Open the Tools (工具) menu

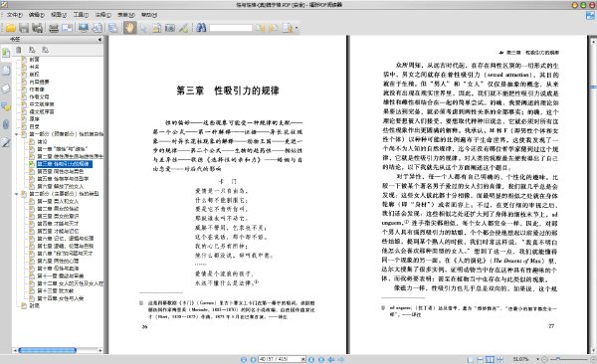point(81,15)
